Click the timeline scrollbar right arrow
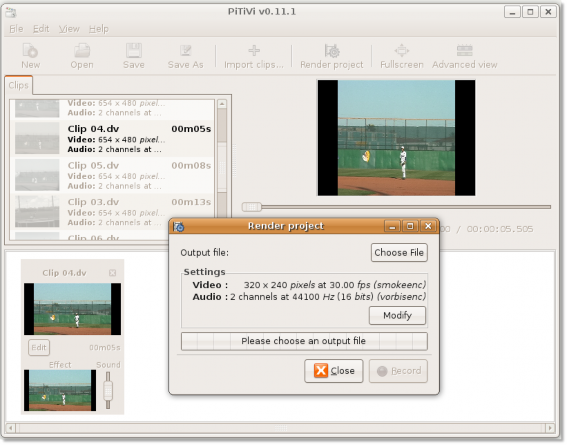This screenshot has height=445, width=567. coord(550,428)
